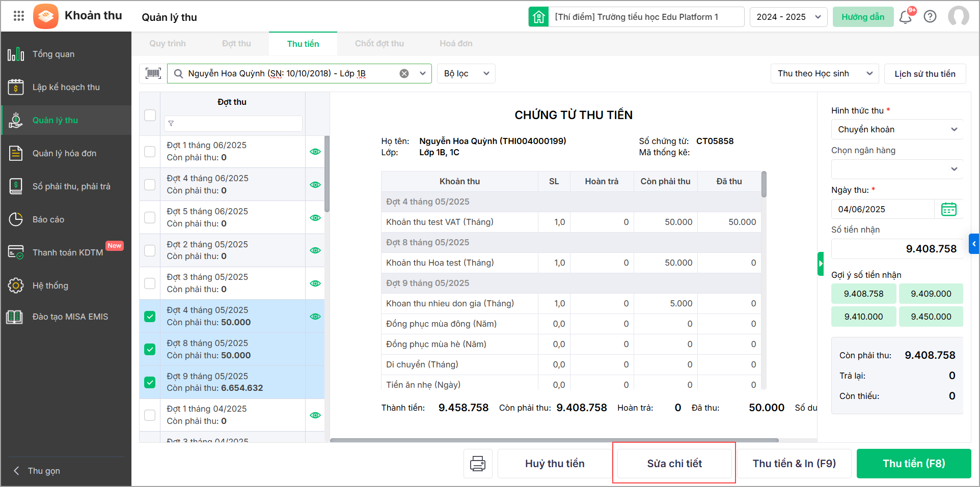Image resolution: width=980 pixels, height=487 pixels.
Task: Switch to Hoá đơn tab
Action: coord(456,44)
